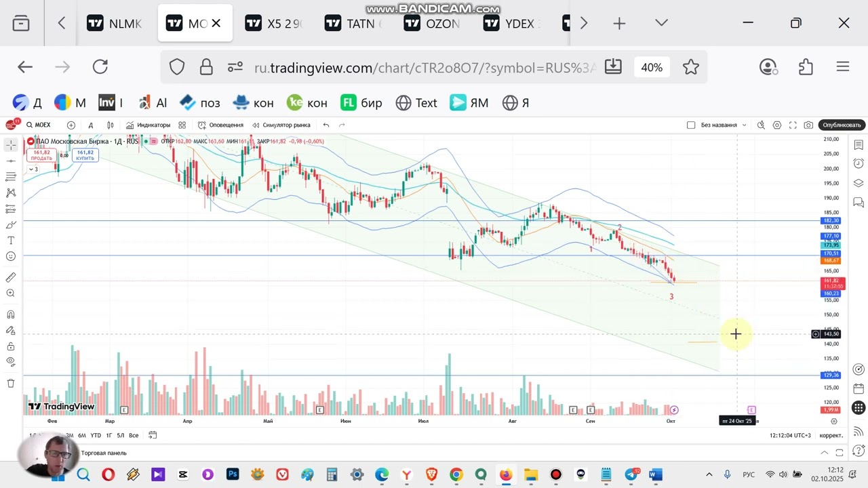Image resolution: width=868 pixels, height=488 pixels.
Task: Take a chart snapshot with camera icon
Action: pos(808,125)
